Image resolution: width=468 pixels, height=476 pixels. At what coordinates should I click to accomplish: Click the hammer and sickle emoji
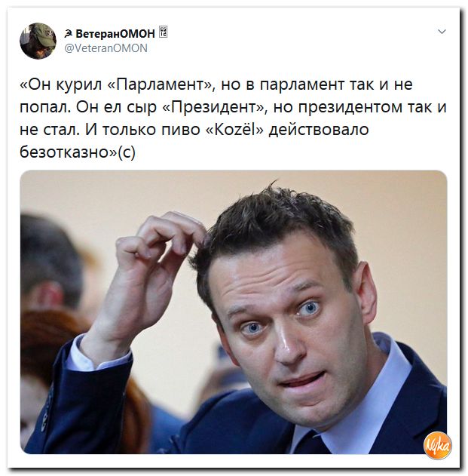[x=69, y=33]
